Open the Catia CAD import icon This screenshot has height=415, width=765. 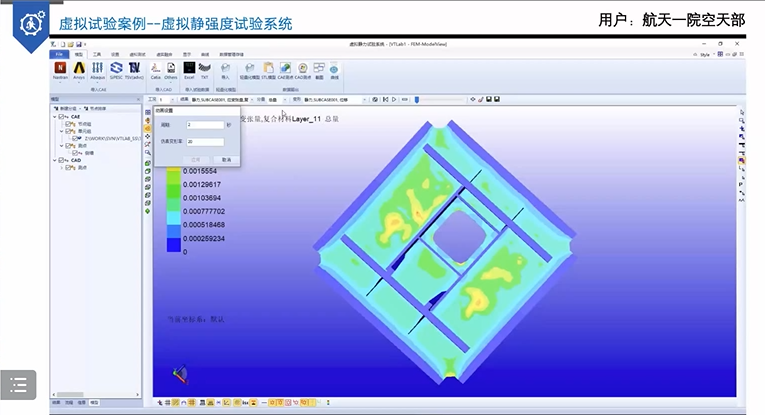coord(155,70)
